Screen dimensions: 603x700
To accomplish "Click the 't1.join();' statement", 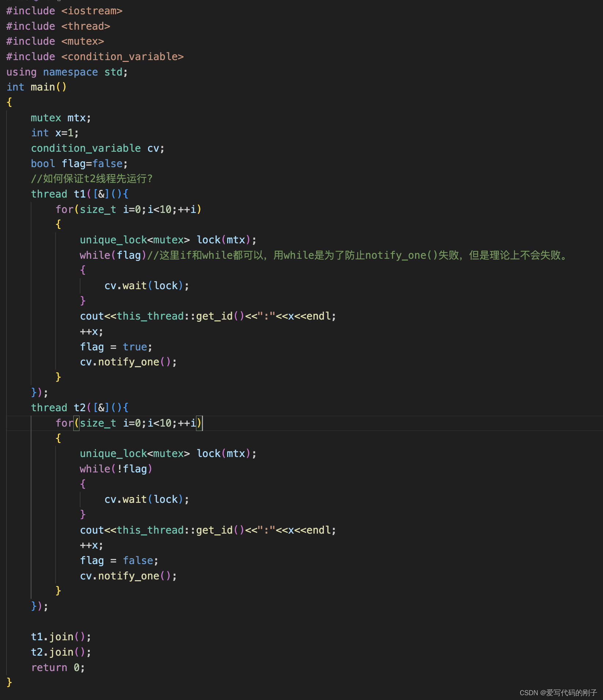I will click(x=61, y=637).
